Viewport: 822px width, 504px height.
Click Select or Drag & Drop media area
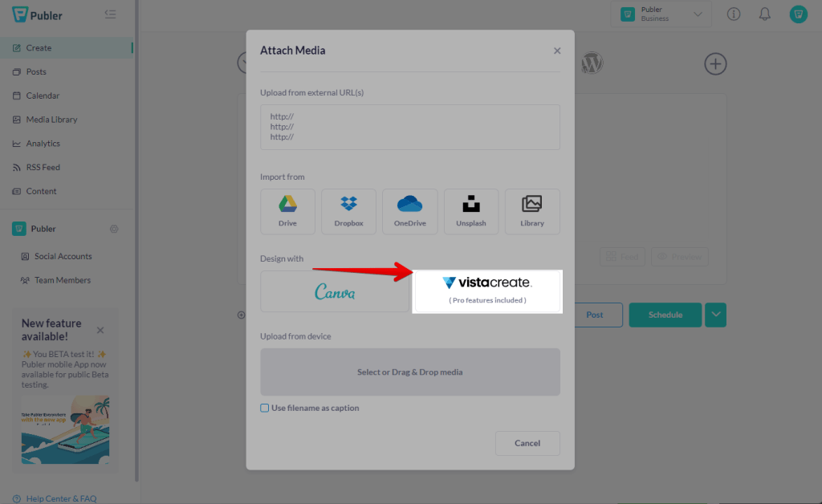pyautogui.click(x=410, y=372)
